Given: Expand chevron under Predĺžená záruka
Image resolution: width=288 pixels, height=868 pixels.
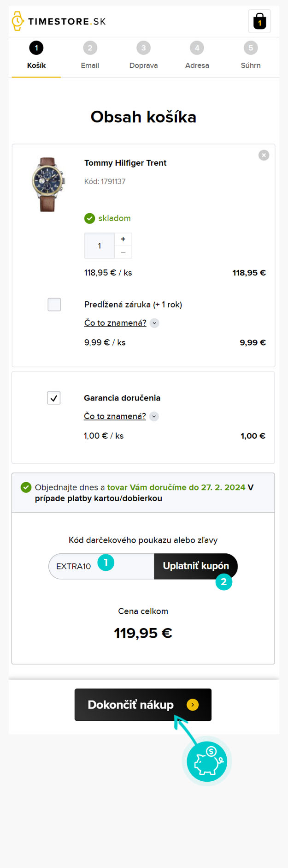Looking at the screenshot, I should [x=155, y=323].
